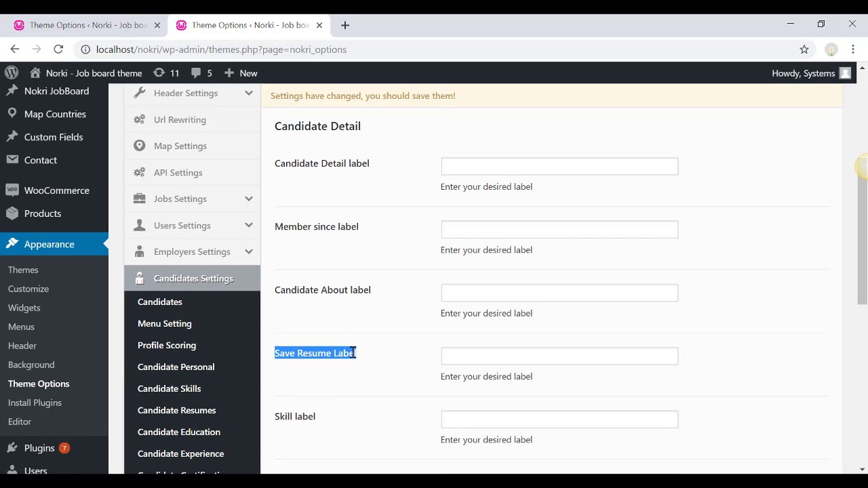Focus the Candidate Detail label input field

pos(559,166)
